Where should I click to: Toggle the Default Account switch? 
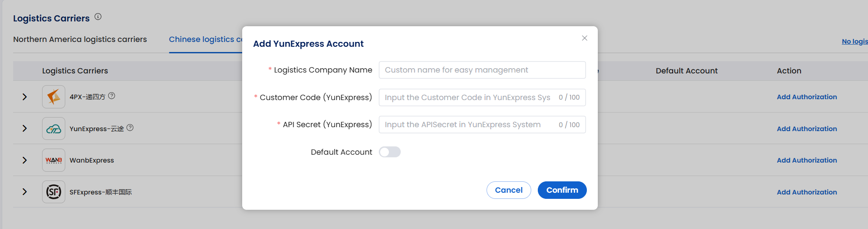click(389, 152)
